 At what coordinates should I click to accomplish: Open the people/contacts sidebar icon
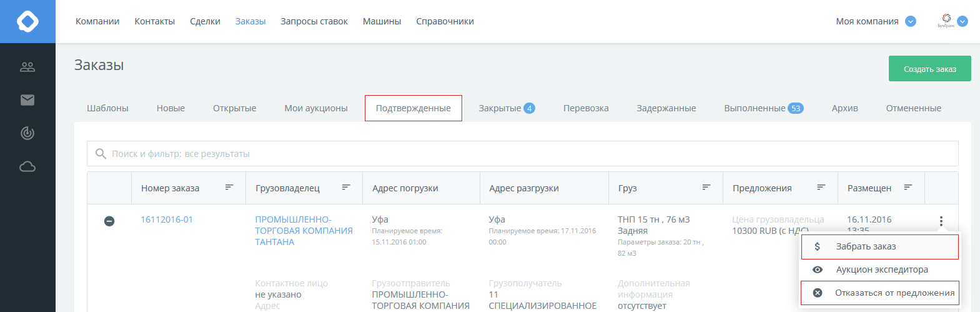[x=27, y=67]
